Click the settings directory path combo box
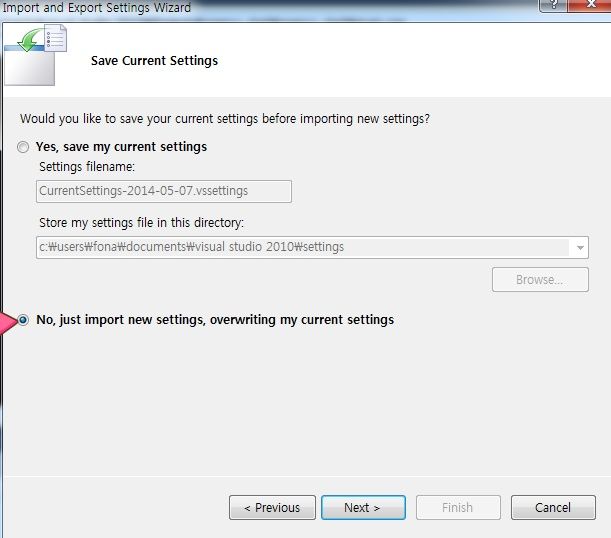Image resolution: width=611 pixels, height=538 pixels. tap(312, 247)
